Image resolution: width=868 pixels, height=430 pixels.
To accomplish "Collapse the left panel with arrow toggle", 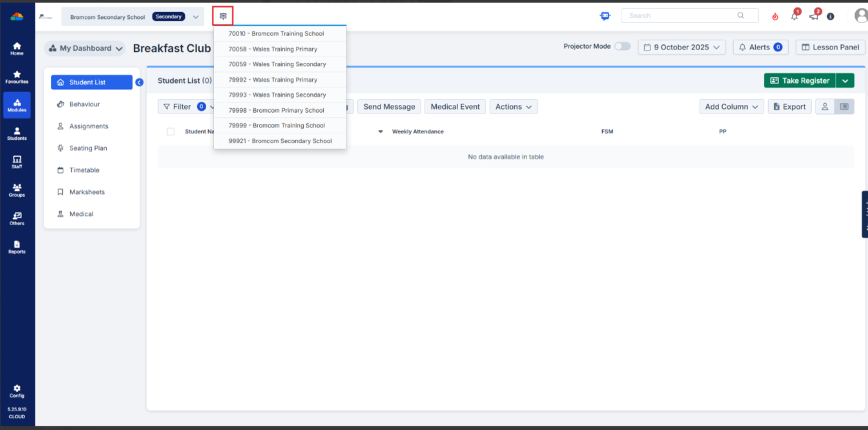I will click(139, 82).
